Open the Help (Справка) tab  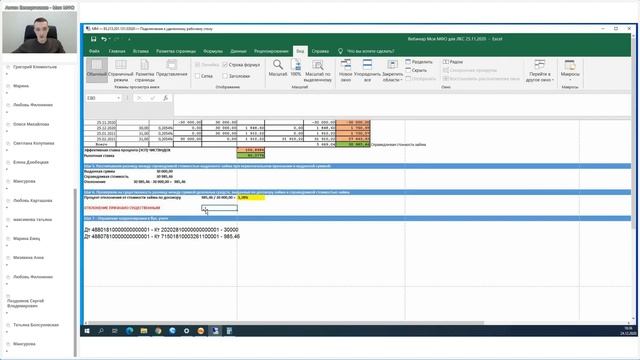(x=320, y=51)
